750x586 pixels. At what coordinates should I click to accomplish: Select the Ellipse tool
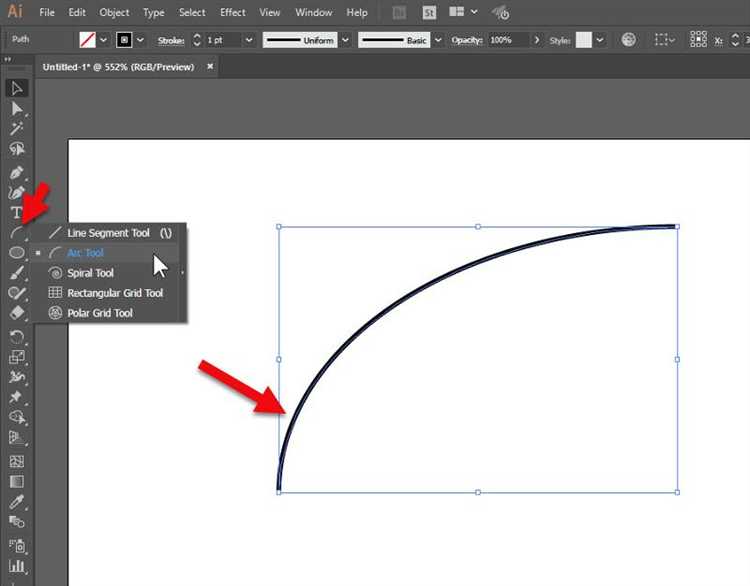point(17,252)
